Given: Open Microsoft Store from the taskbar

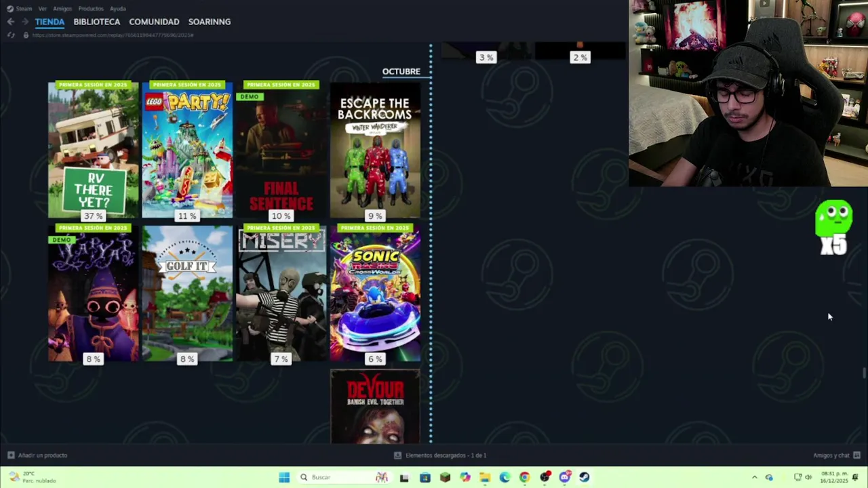Looking at the screenshot, I should tap(425, 477).
